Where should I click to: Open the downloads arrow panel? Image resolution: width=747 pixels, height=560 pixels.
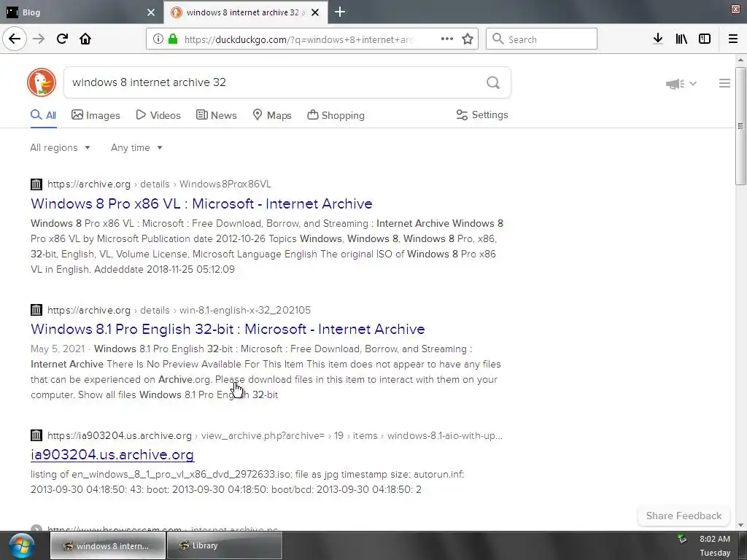[658, 39]
